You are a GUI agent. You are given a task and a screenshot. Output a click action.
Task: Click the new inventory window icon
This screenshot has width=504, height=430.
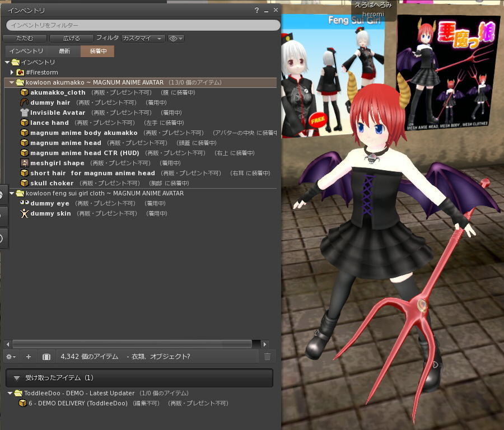pos(46,357)
